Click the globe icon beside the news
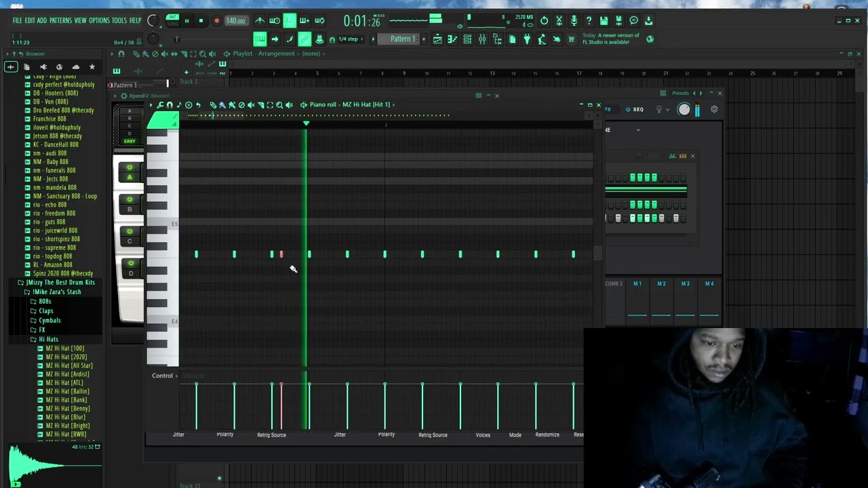This screenshot has height=488, width=868. pos(650,39)
